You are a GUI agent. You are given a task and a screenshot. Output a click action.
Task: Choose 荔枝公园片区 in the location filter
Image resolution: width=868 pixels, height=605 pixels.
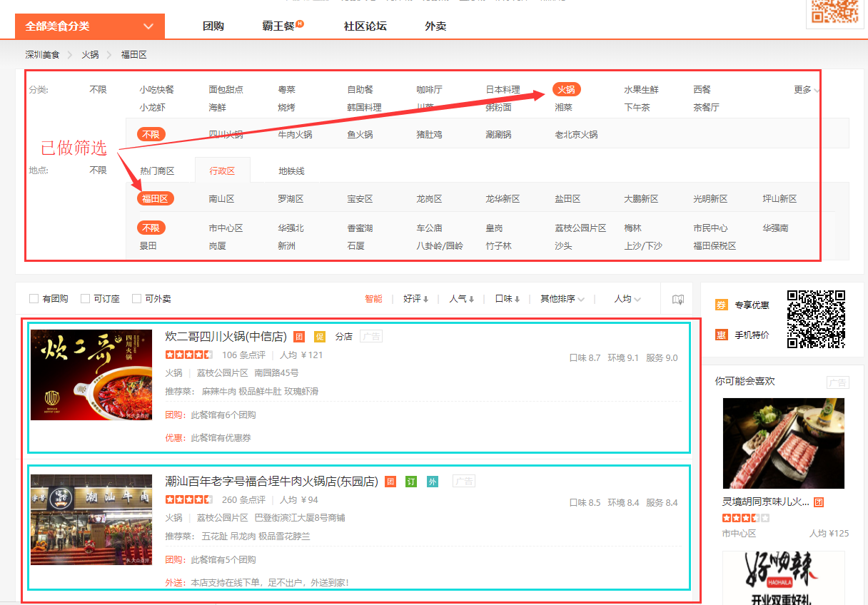pyautogui.click(x=580, y=228)
